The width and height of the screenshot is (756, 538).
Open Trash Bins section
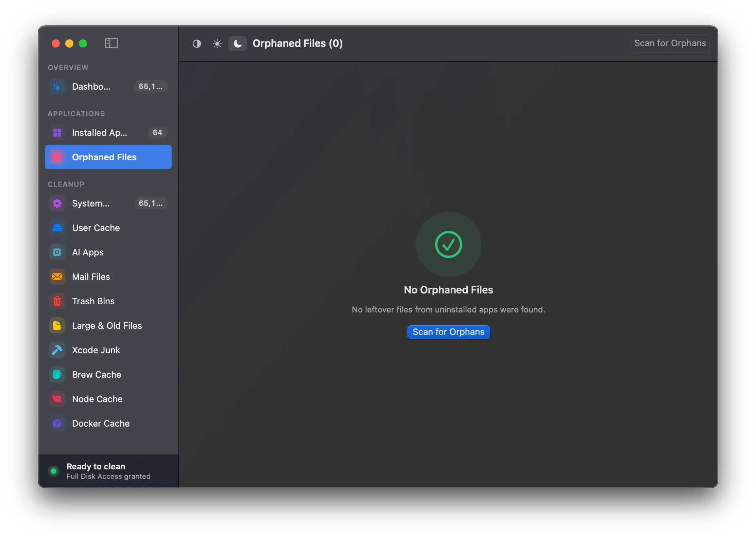108,301
